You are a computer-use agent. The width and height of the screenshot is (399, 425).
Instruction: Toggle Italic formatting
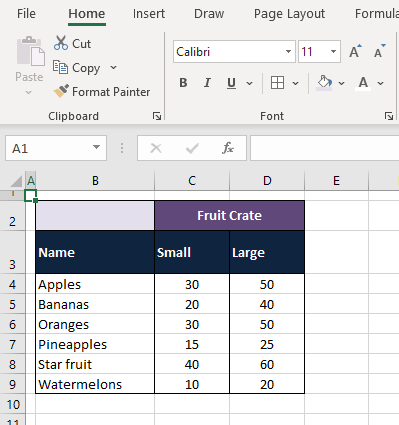click(207, 83)
